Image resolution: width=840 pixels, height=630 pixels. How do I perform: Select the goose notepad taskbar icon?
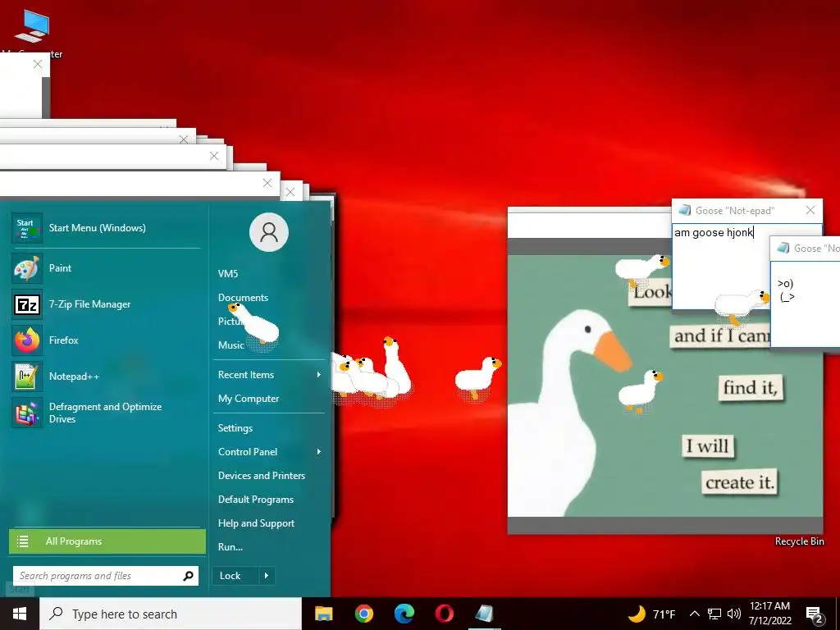(x=484, y=614)
